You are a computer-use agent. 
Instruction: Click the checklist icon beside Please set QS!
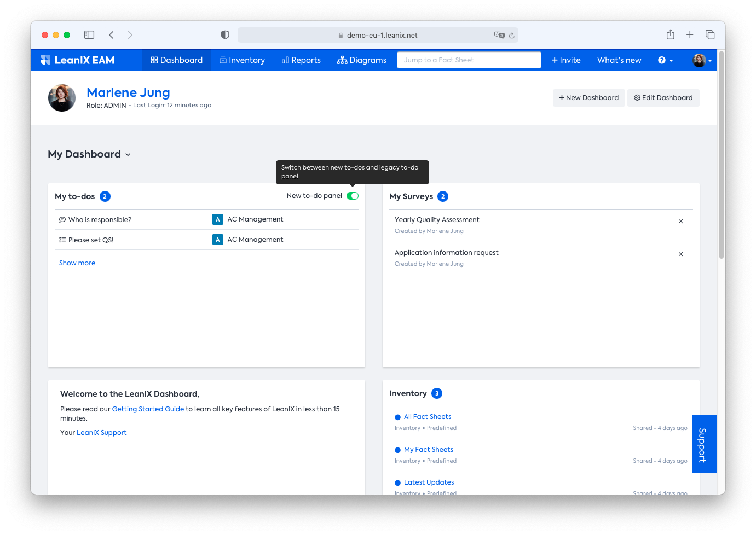tap(62, 240)
